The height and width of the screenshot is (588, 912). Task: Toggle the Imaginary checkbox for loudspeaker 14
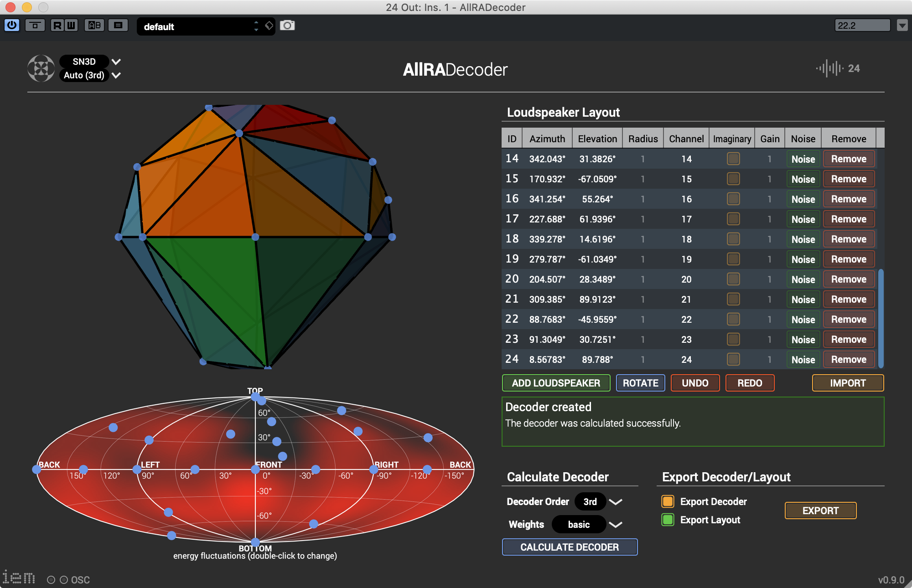733,159
